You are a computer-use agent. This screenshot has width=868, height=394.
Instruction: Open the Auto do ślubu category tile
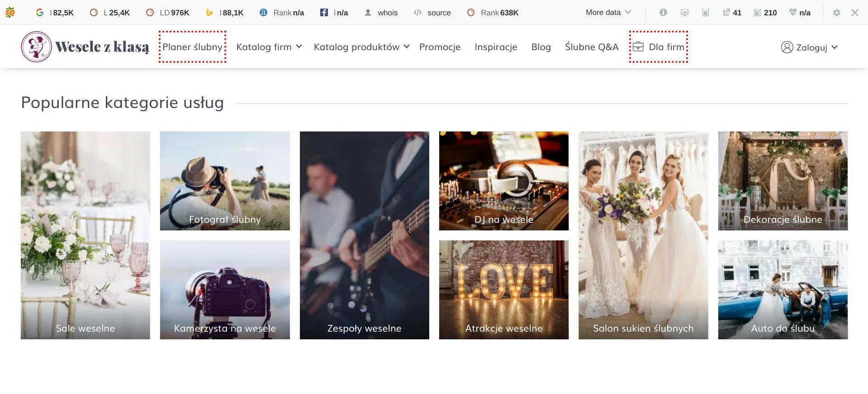click(x=783, y=290)
